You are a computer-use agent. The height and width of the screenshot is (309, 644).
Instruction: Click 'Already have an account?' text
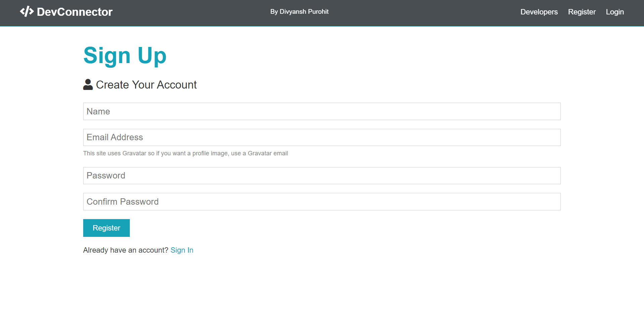[126, 250]
